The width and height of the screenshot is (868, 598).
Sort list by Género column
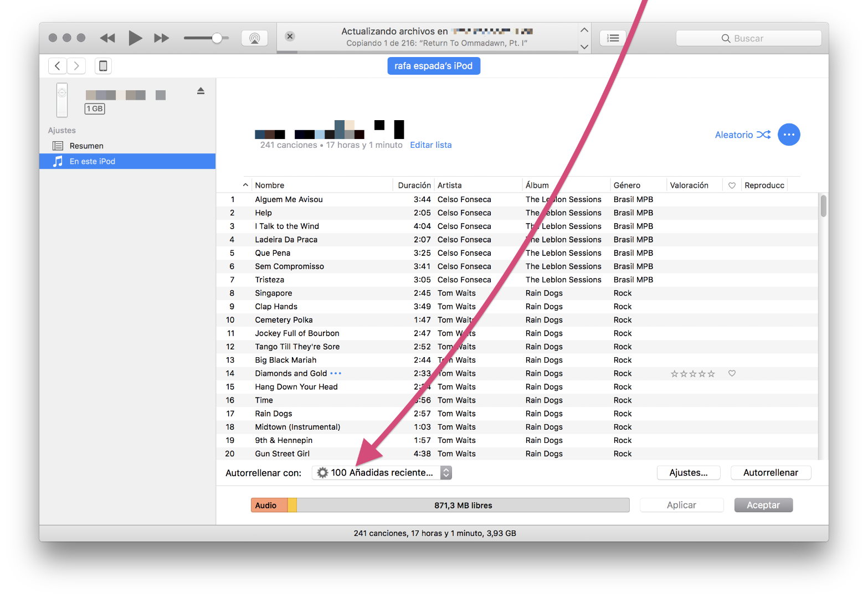638,185
